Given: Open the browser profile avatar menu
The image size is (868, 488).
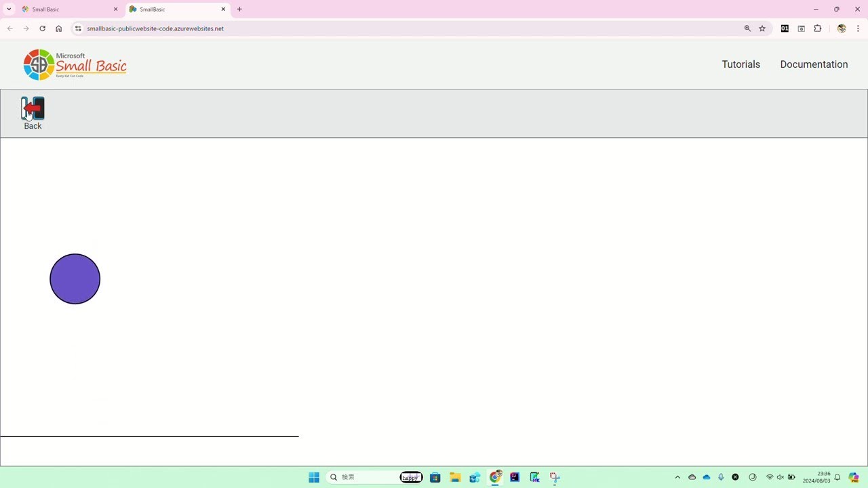Looking at the screenshot, I should [841, 28].
